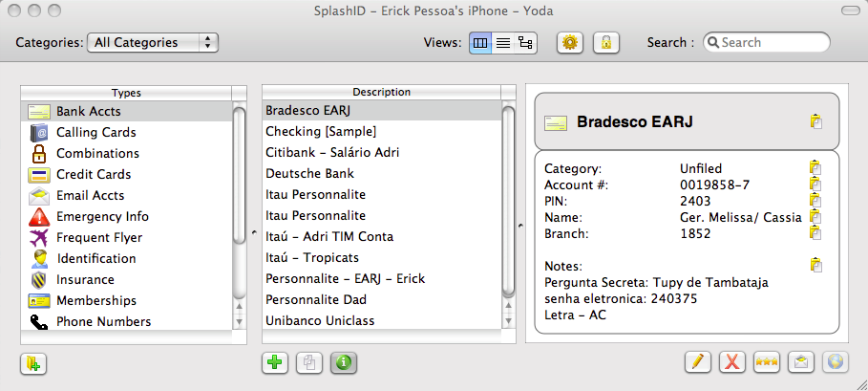Screen dimensions: 868x391
Task: Select the Personnalite - EARJ - Erick record
Action: click(x=381, y=278)
